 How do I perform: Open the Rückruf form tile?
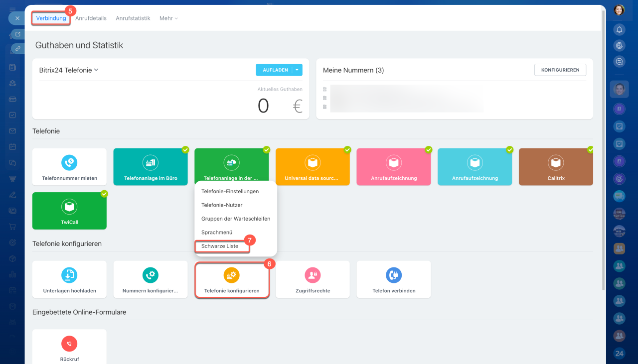pyautogui.click(x=69, y=348)
